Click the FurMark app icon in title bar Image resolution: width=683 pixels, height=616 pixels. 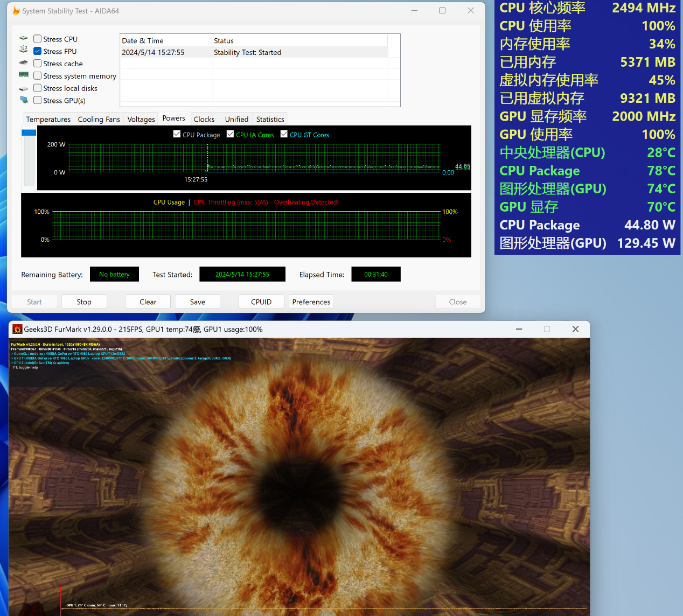(18, 329)
